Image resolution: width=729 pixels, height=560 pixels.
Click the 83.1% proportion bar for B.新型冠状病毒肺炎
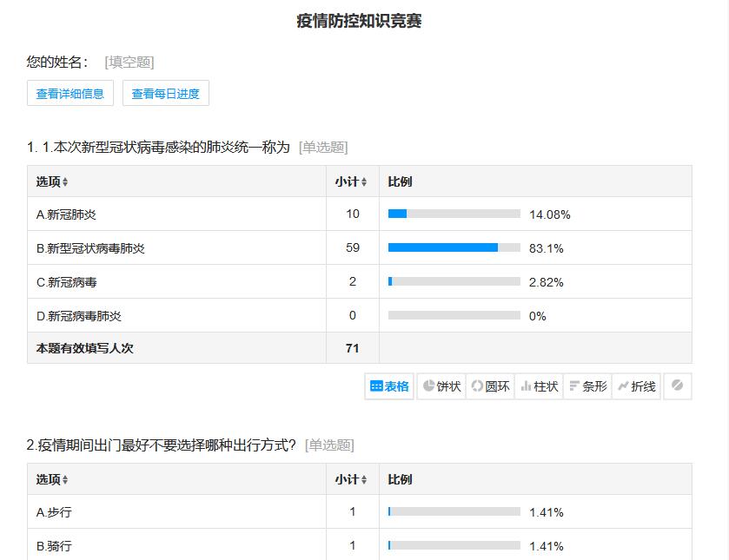pos(450,247)
